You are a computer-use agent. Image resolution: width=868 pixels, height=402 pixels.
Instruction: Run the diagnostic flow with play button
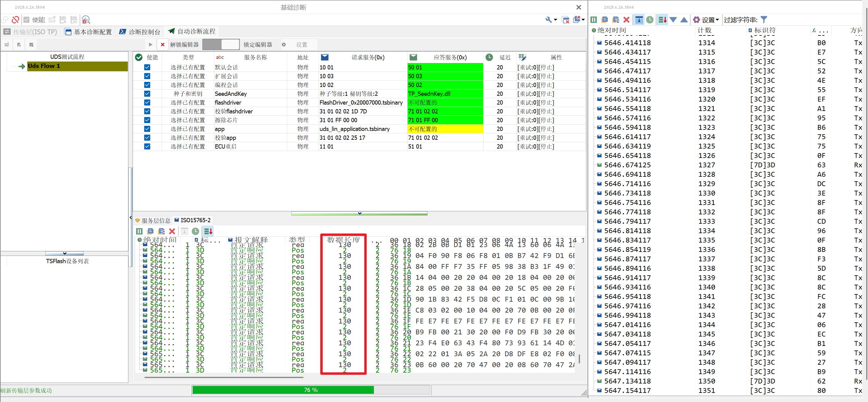[150, 44]
